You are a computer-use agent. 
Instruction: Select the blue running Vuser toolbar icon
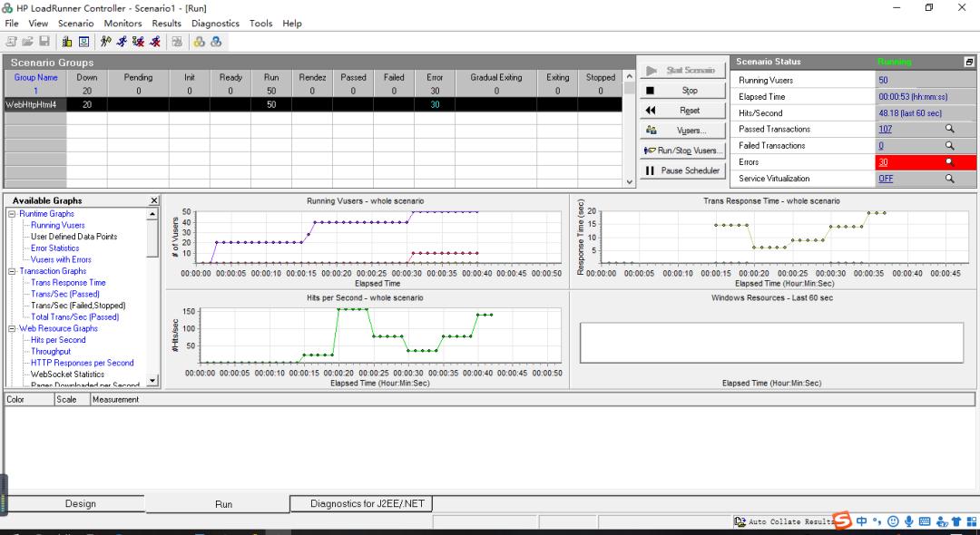click(122, 41)
